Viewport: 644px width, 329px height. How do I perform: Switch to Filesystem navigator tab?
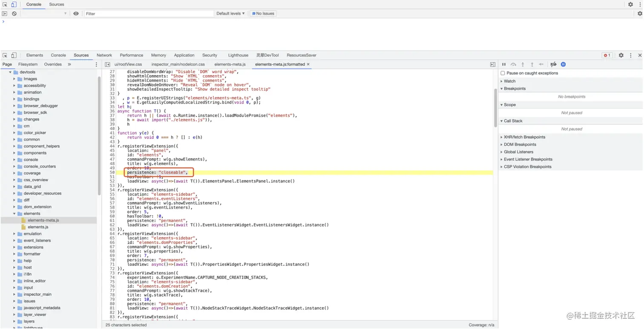[28, 64]
